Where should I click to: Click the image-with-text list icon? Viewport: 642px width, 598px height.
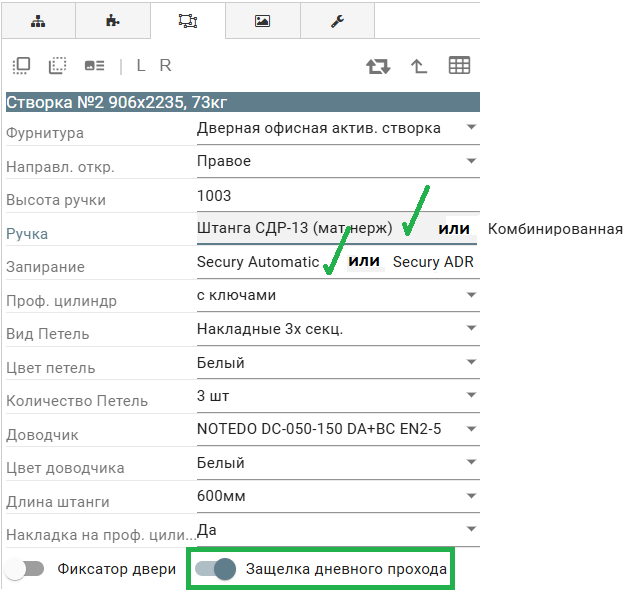coord(95,65)
